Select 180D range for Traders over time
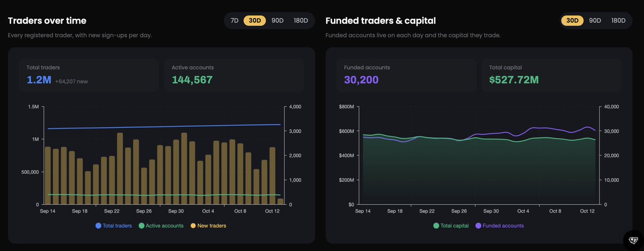The height and width of the screenshot is (251, 644). (x=301, y=20)
